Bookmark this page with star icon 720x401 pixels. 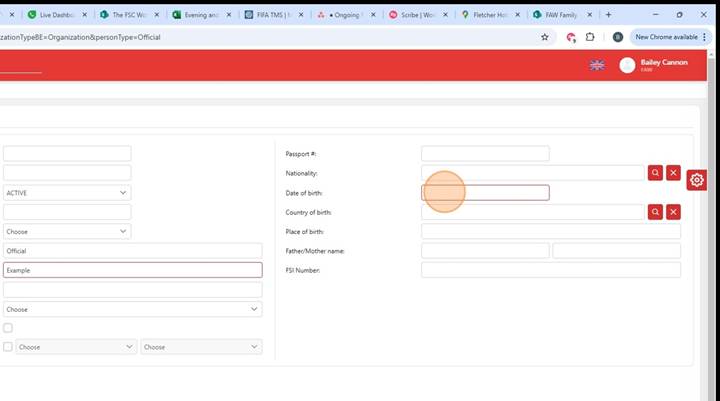(x=545, y=37)
